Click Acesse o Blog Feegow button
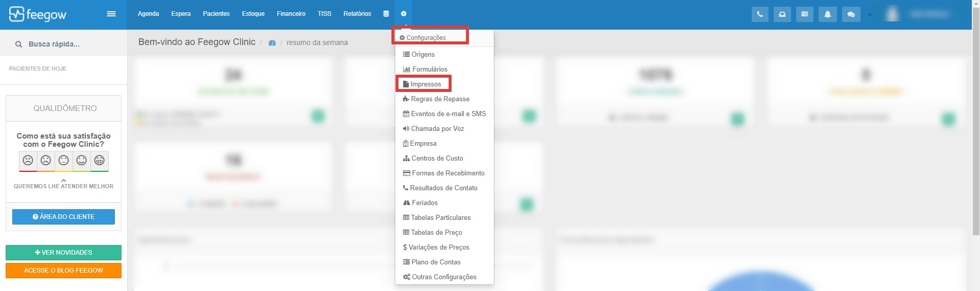Screen dimensions: 980x291 pos(63,271)
